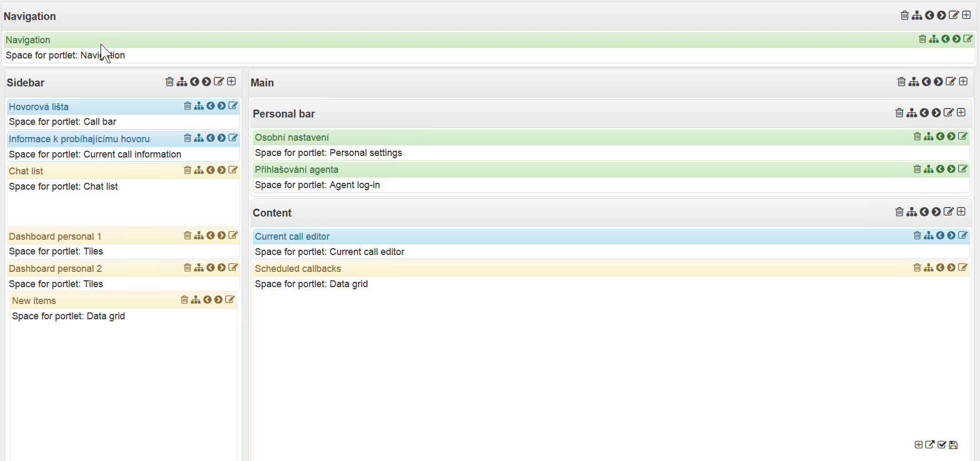This screenshot has width=980, height=461.
Task: Click 'Space for portlet: Current call information'
Action: coord(95,154)
